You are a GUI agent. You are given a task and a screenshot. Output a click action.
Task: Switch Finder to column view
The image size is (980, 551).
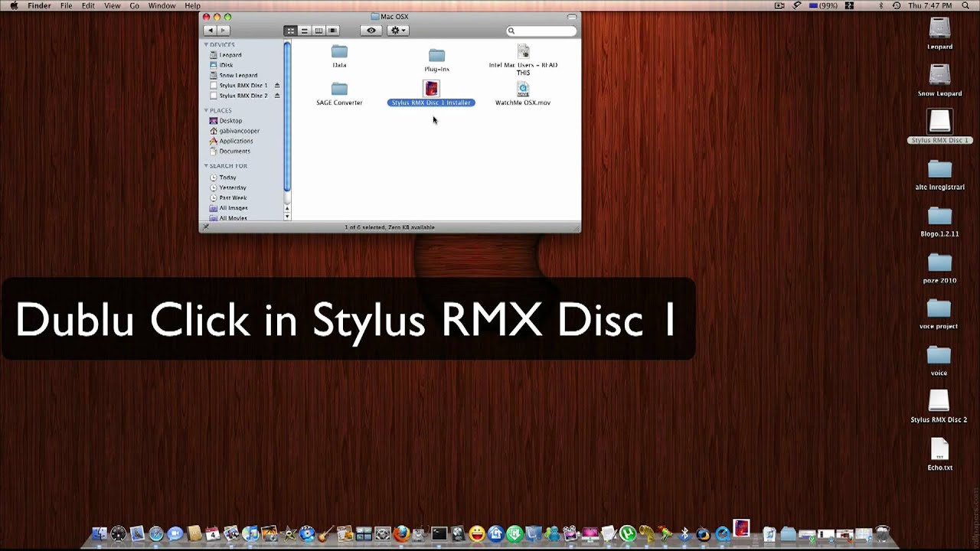point(318,31)
